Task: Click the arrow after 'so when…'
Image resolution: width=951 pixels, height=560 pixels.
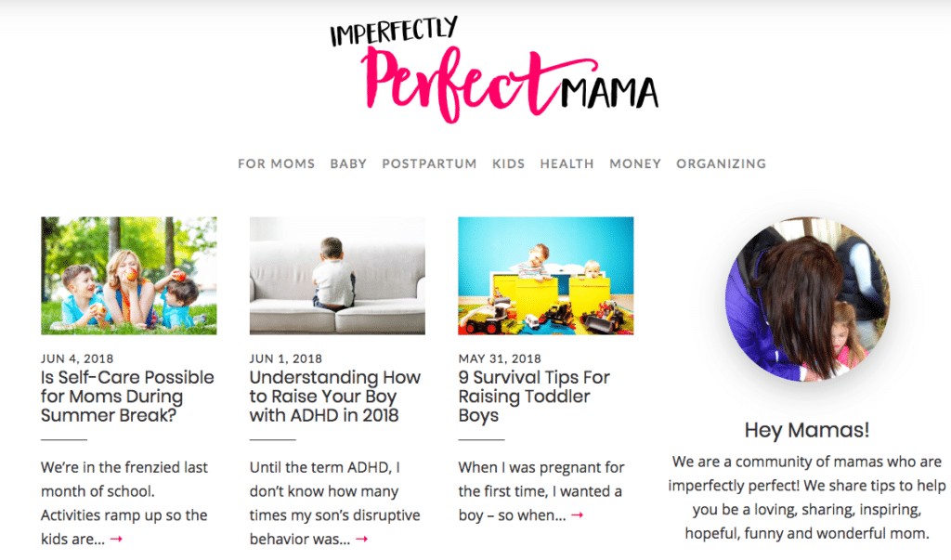Action: pyautogui.click(x=577, y=514)
